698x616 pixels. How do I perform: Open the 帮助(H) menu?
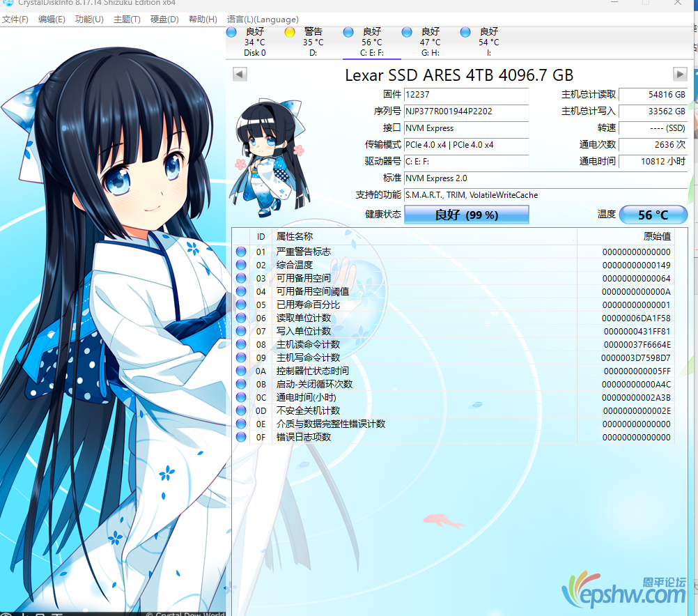coord(203,20)
